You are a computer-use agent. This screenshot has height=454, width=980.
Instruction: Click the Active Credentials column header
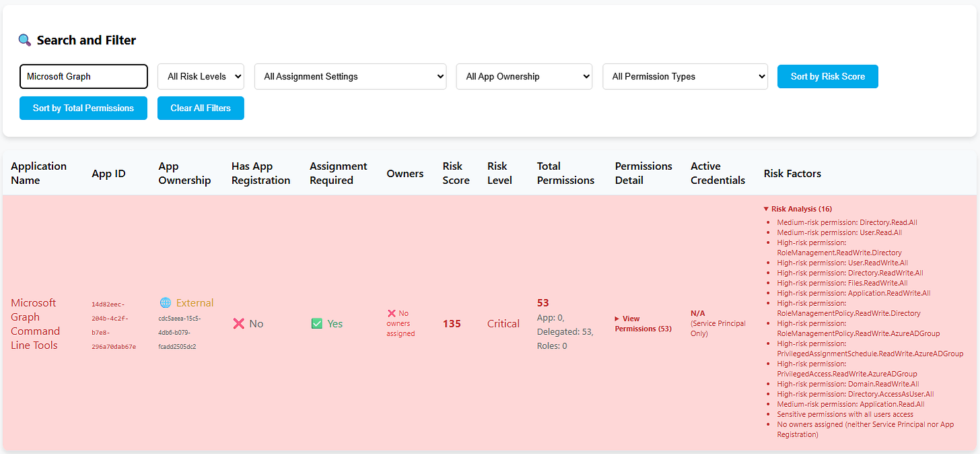click(717, 173)
